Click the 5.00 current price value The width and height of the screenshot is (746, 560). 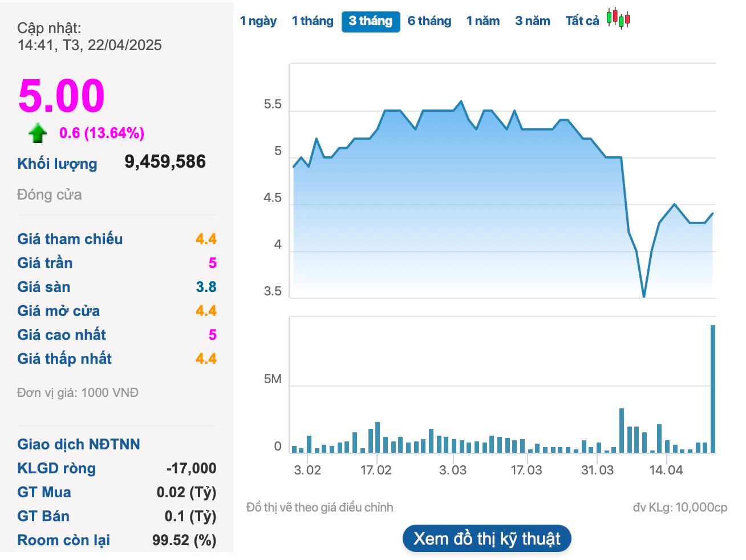click(x=62, y=96)
